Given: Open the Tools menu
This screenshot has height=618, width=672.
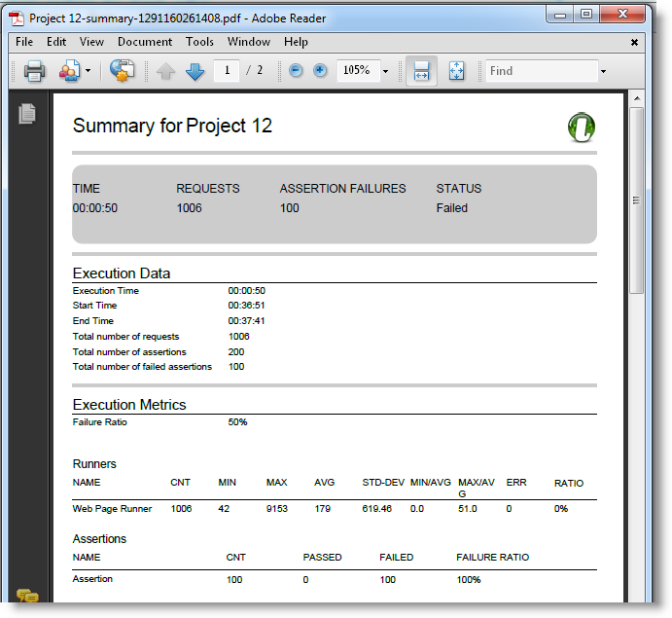Looking at the screenshot, I should pyautogui.click(x=199, y=42).
